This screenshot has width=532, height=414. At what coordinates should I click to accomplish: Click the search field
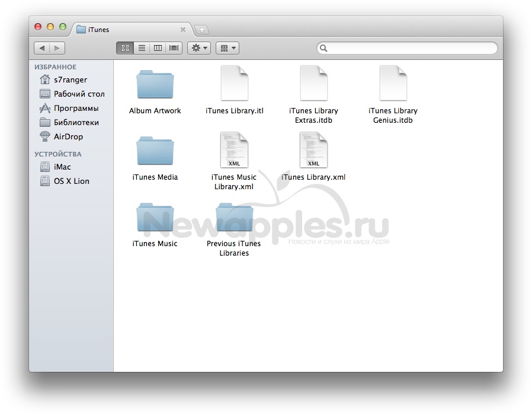409,48
